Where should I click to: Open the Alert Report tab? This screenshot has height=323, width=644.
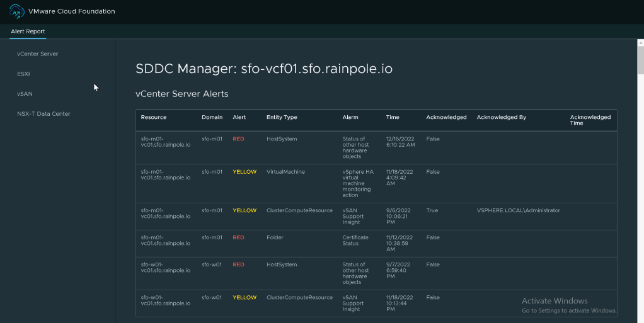(28, 31)
